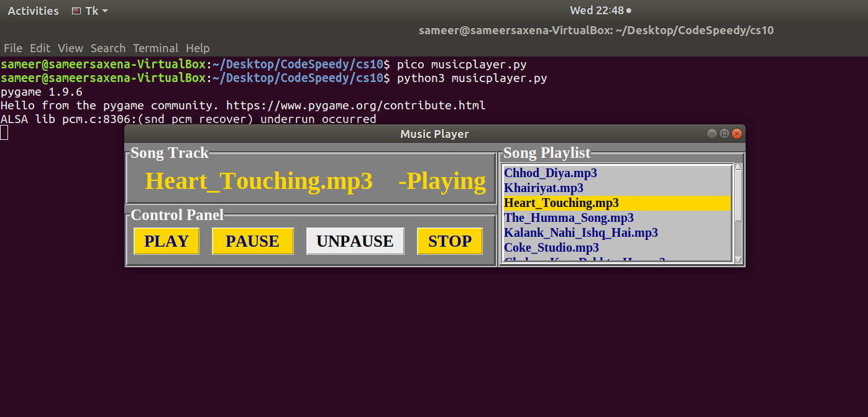Stop playback with the STOP button

450,241
